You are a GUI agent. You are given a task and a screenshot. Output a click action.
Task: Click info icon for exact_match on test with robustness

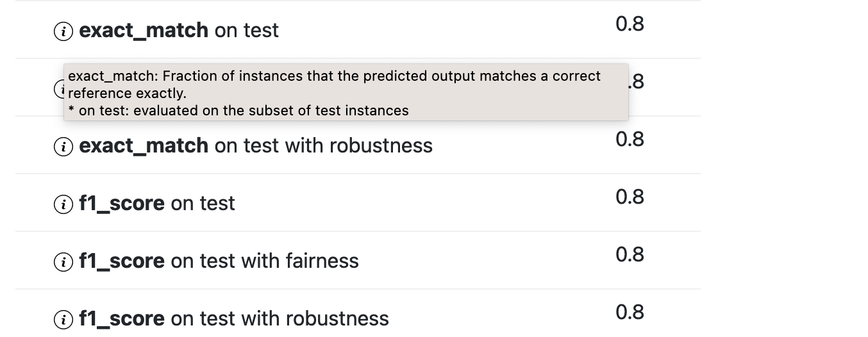click(x=63, y=147)
